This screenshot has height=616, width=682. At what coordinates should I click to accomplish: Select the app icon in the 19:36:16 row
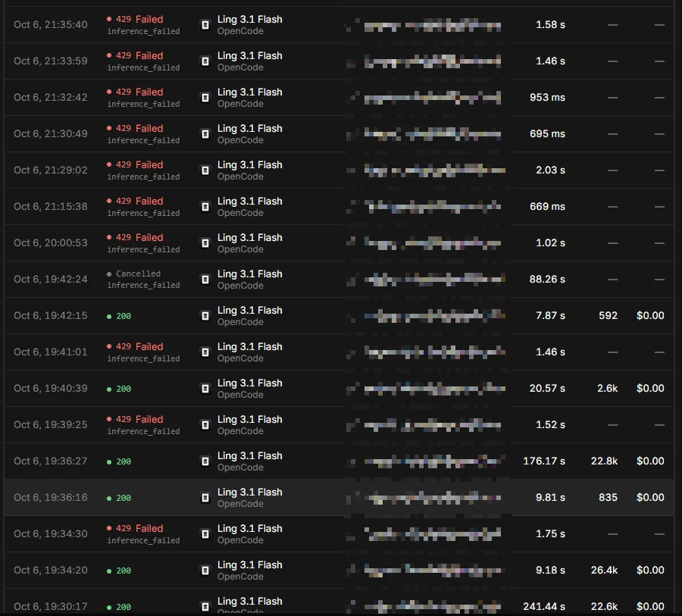pyautogui.click(x=205, y=498)
